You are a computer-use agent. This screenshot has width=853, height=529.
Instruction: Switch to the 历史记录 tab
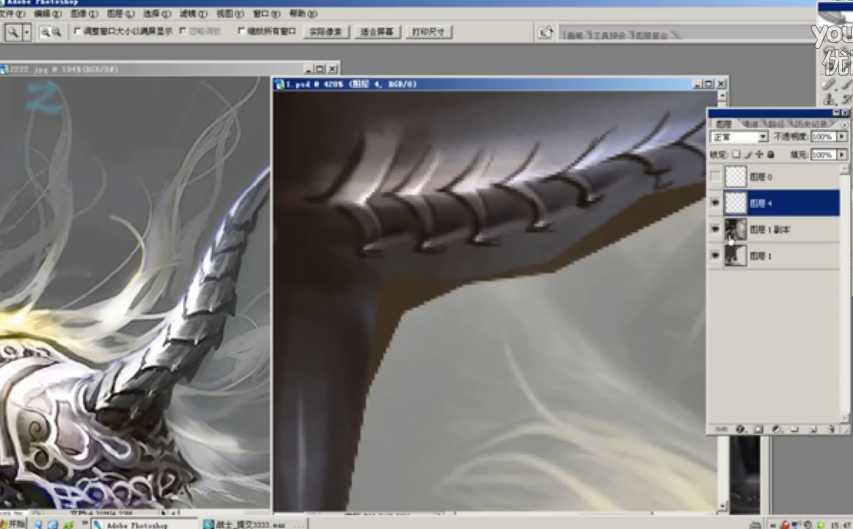(811, 124)
